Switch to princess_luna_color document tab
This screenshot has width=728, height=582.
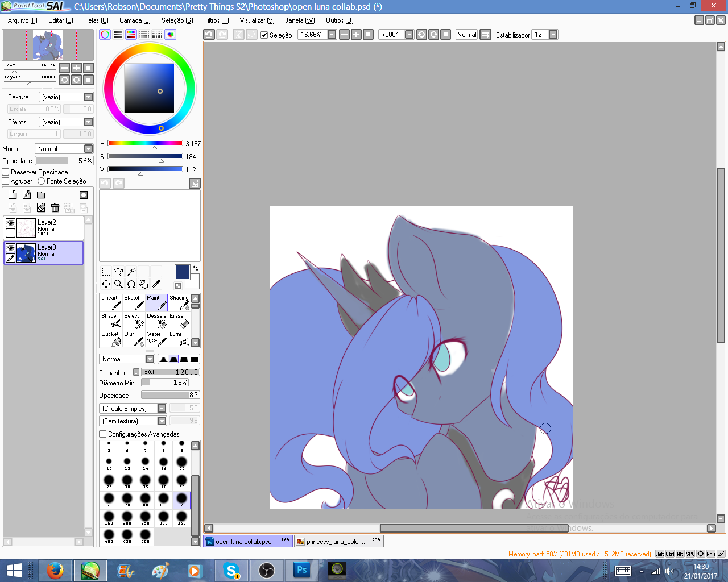339,542
